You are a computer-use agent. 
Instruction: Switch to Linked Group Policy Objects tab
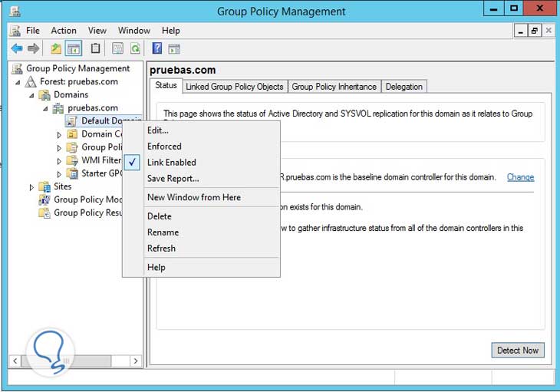(235, 87)
